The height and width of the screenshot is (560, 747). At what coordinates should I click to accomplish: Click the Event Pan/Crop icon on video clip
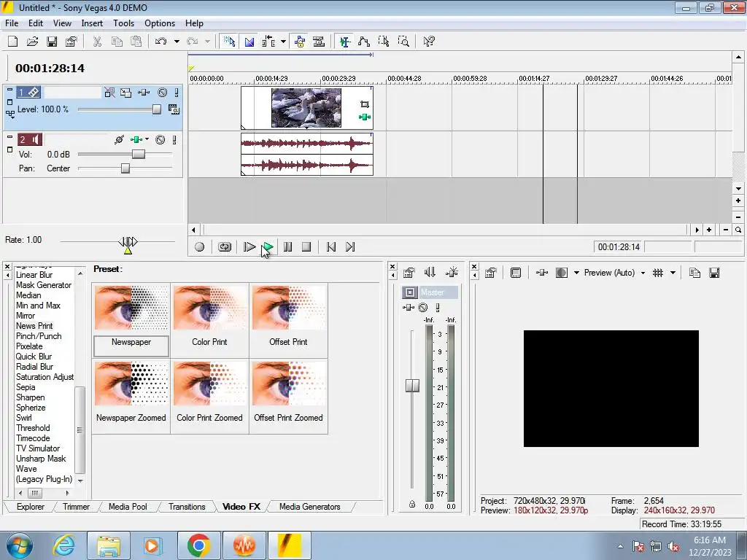pyautogui.click(x=365, y=105)
